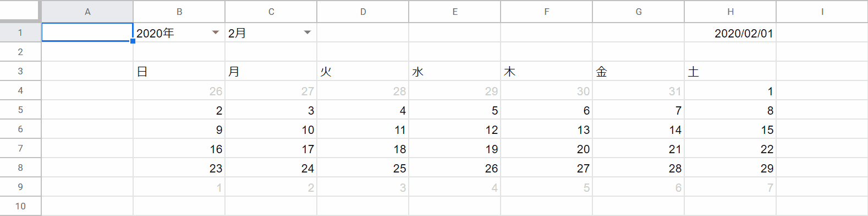Select column E header
This screenshot has width=868, height=216.
point(454,12)
